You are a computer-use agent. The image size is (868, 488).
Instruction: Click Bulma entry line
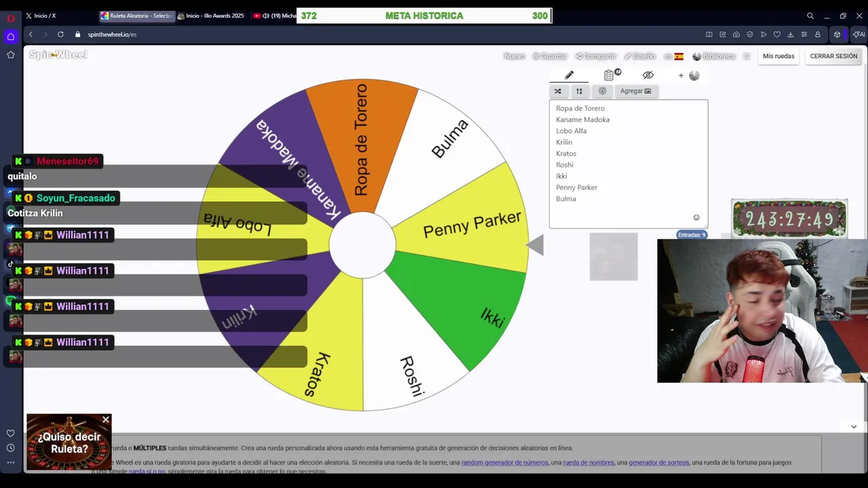(566, 199)
